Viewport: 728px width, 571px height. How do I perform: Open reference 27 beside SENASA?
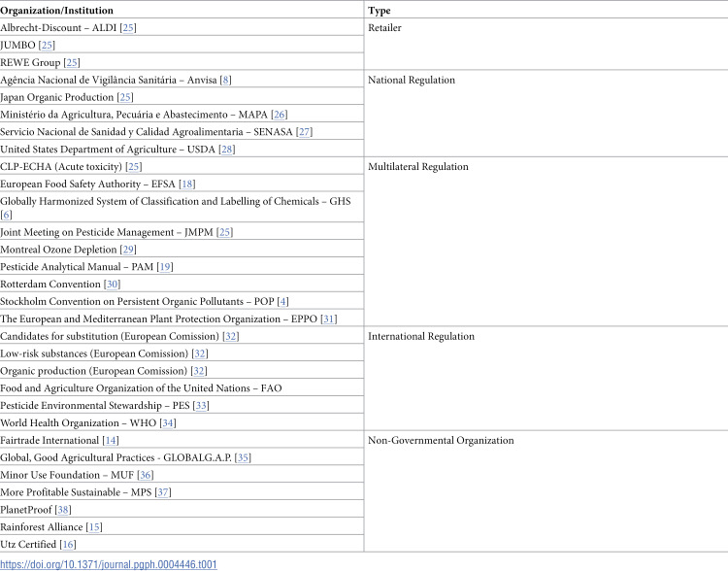[x=304, y=132]
